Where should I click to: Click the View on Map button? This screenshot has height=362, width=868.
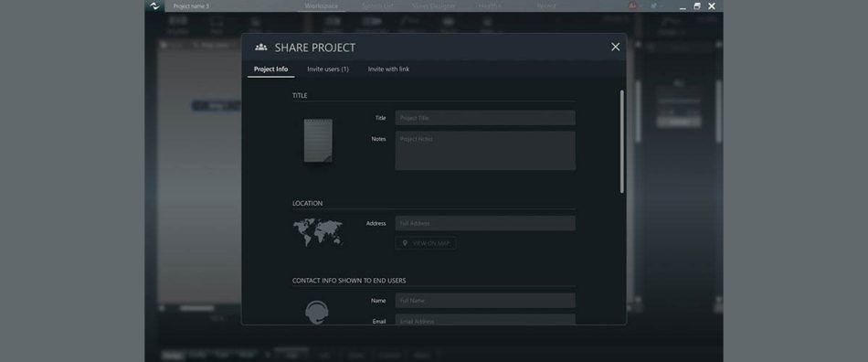(x=425, y=243)
